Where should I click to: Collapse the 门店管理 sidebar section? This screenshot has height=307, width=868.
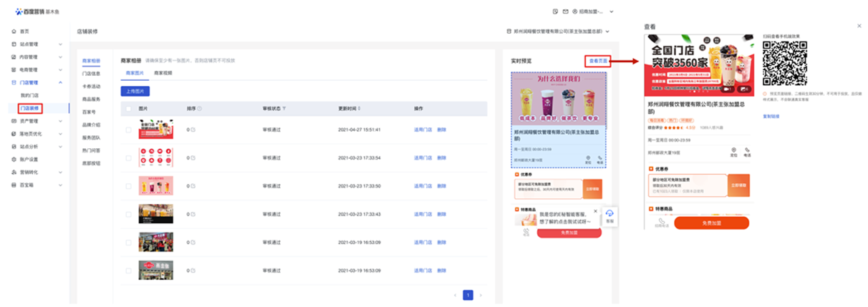(x=61, y=83)
